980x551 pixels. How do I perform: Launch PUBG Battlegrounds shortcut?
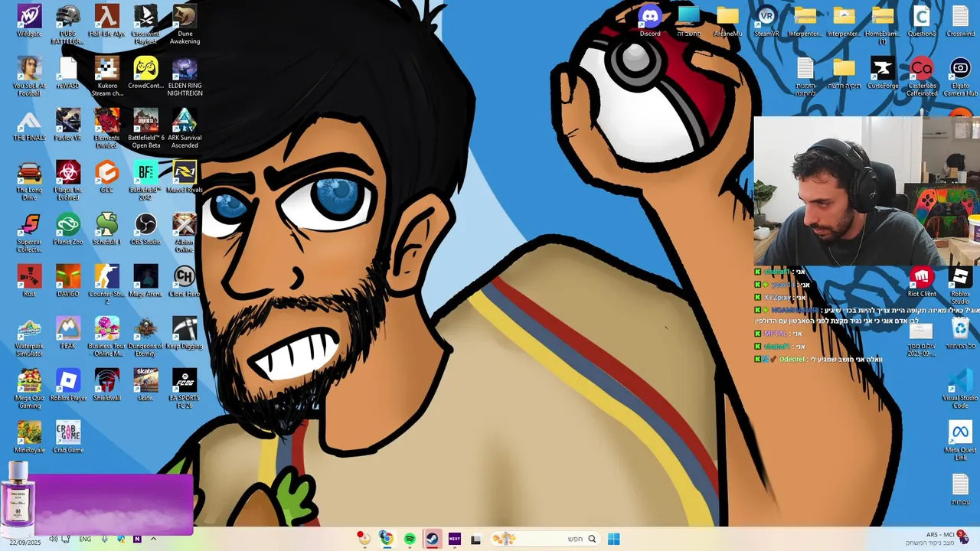[68, 23]
